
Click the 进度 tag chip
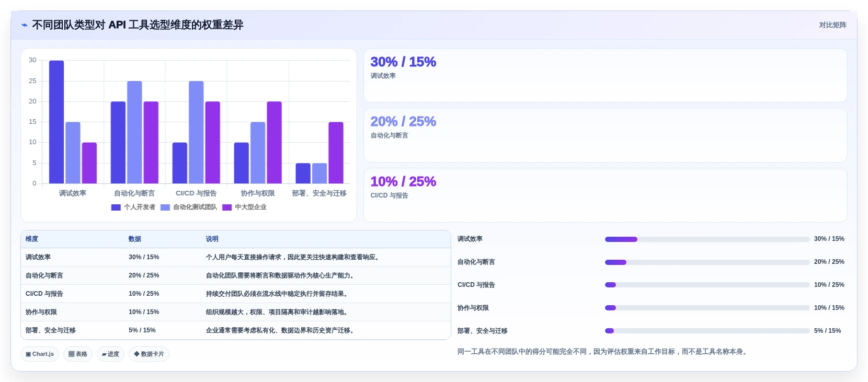click(x=110, y=354)
